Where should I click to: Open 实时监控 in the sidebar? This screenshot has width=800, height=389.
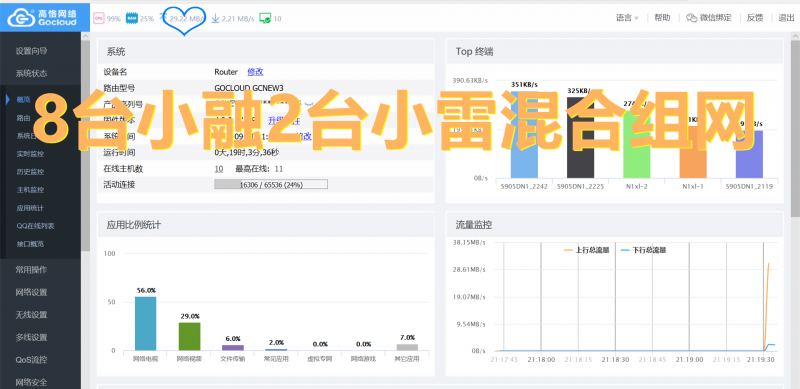pos(31,154)
